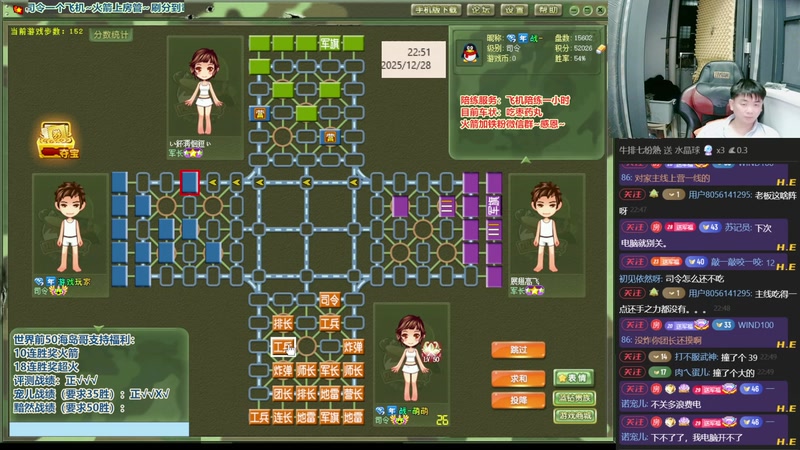This screenshot has height=450, width=800.
Task: Click the 陪练服务 red notice line
Action: coord(515,100)
